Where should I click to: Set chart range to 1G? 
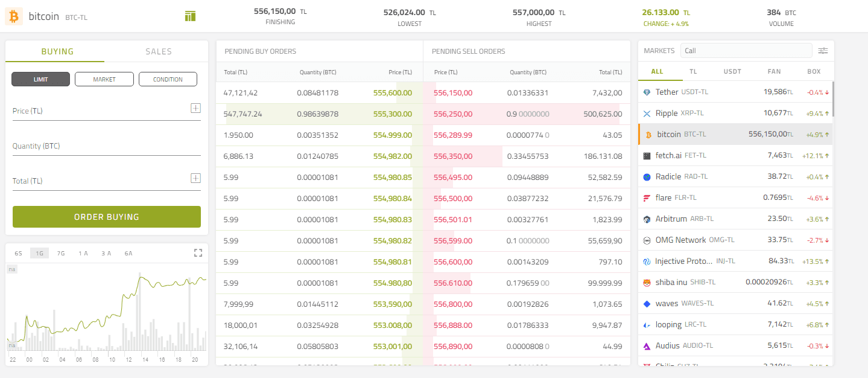(40, 253)
